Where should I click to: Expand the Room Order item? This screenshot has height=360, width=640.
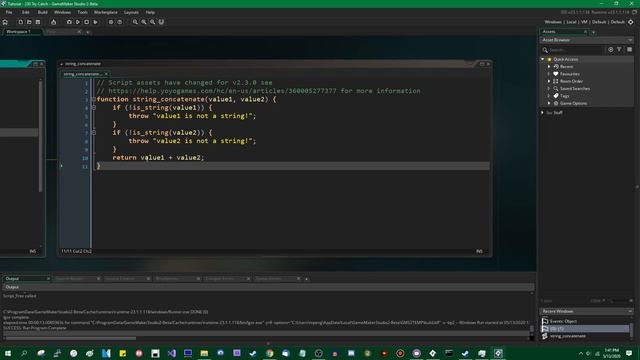point(549,81)
